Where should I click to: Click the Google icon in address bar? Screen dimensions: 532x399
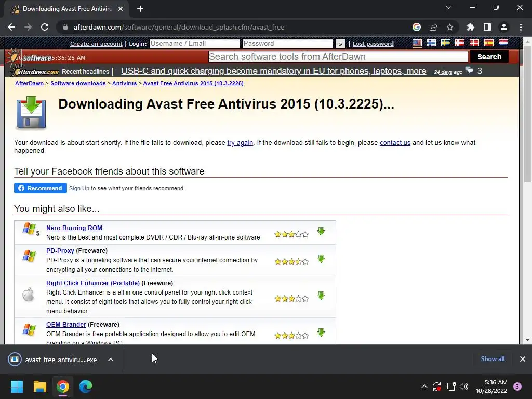(x=417, y=27)
